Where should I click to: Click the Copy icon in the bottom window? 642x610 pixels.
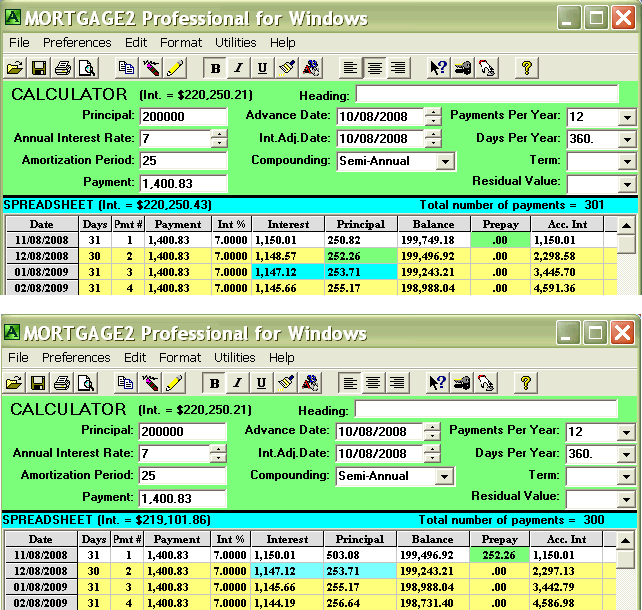pos(126,383)
